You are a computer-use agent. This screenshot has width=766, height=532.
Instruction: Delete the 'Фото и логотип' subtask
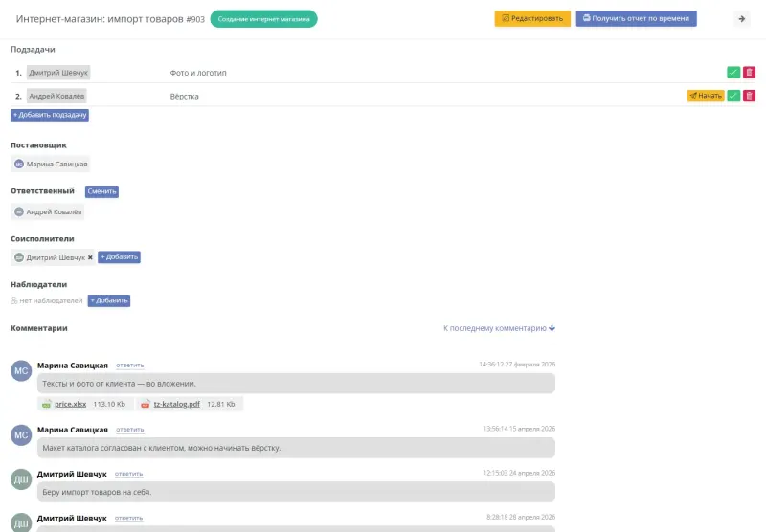[749, 72]
